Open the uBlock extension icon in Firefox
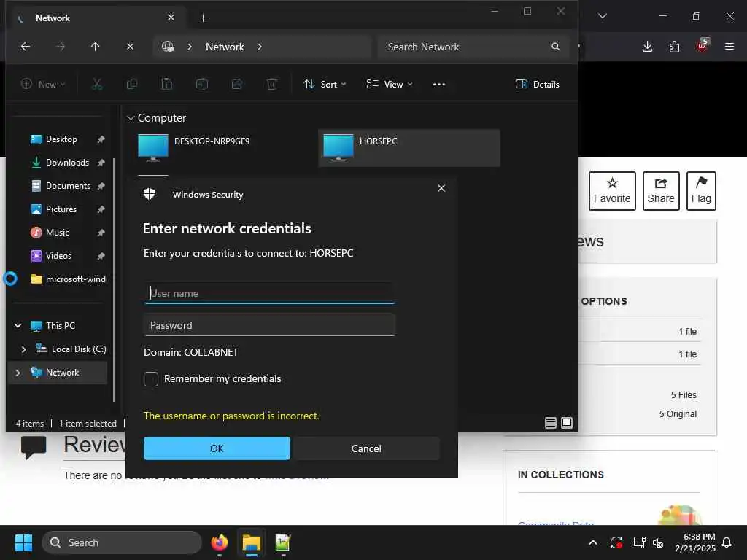 tap(703, 46)
